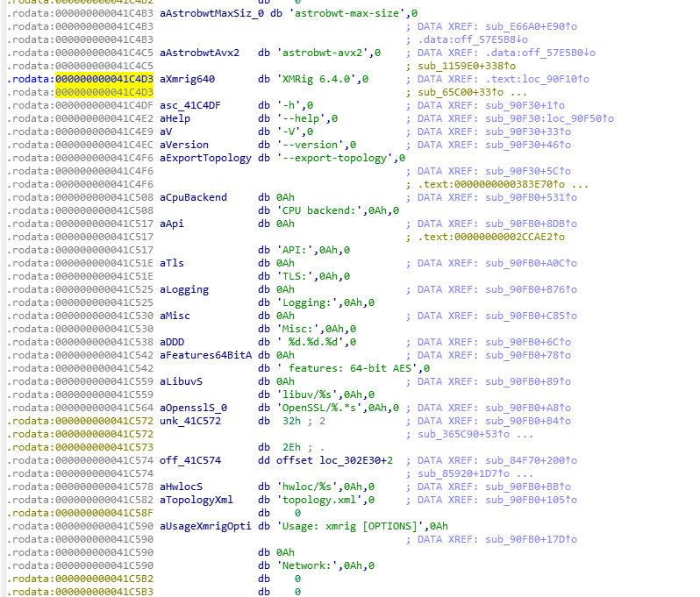Viewport: 700px width, 597px height.
Task: Follow xref .text:loc_90F10
Action: 538,79
